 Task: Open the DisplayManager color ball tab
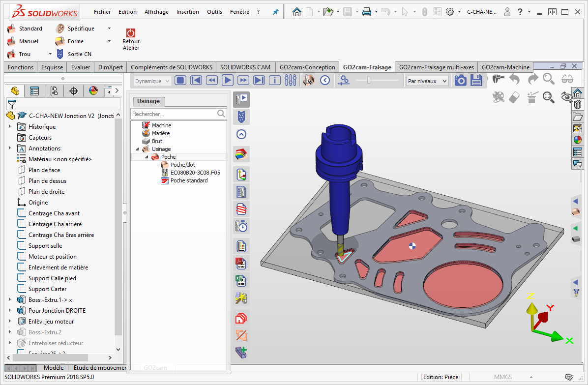[x=93, y=91]
